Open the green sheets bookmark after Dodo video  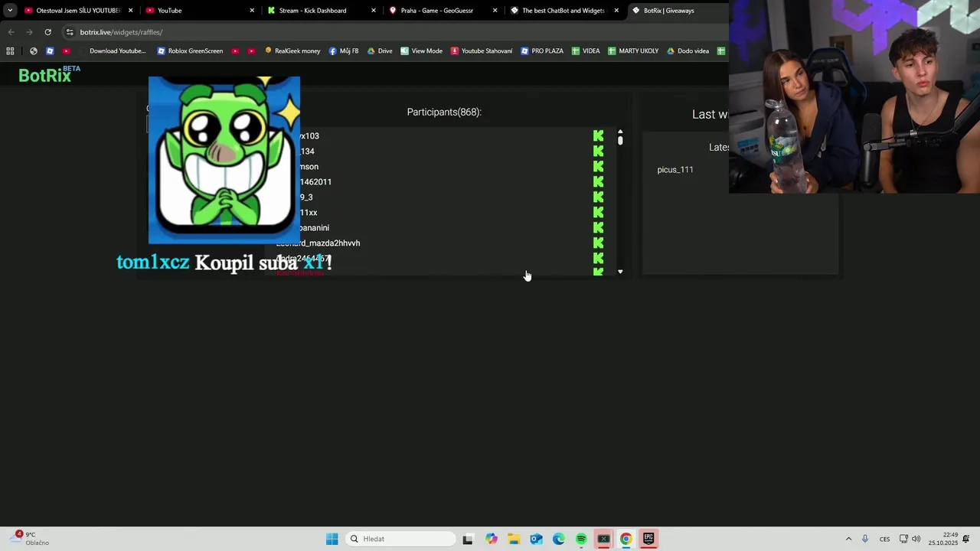(720, 51)
